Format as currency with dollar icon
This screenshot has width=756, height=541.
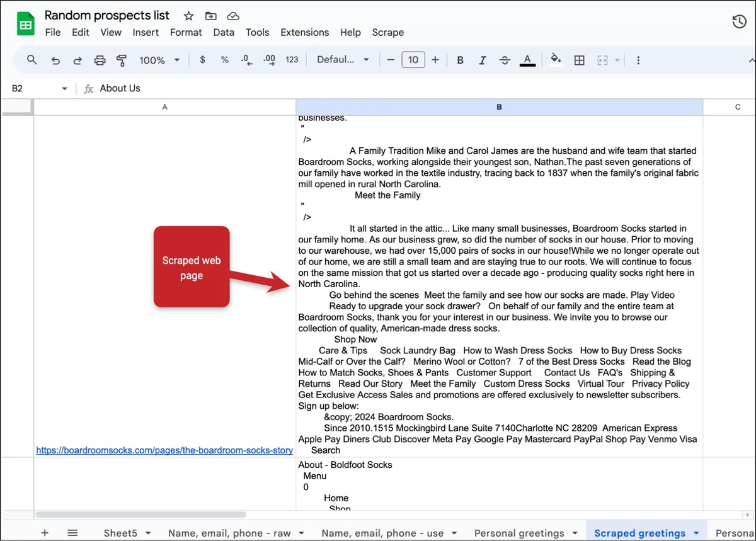pyautogui.click(x=202, y=60)
